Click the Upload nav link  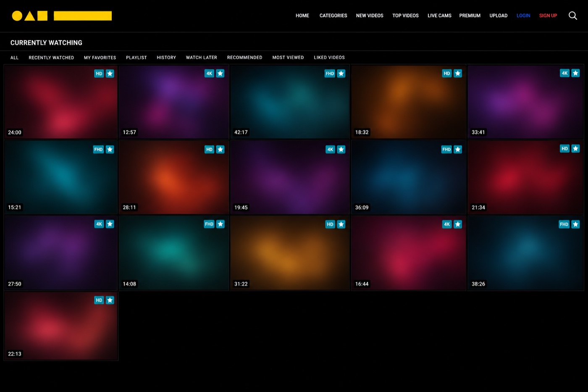[x=499, y=16]
